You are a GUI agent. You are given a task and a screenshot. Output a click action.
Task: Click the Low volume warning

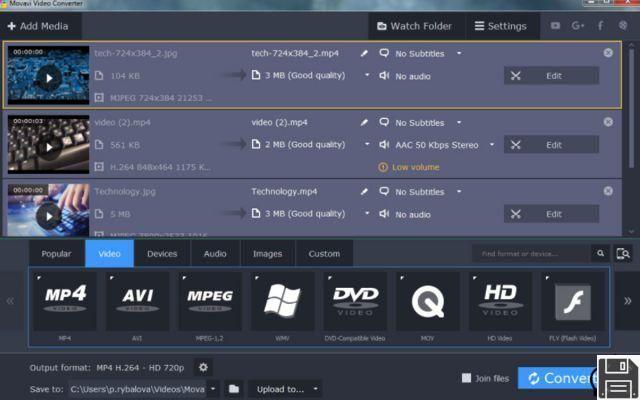tap(409, 167)
